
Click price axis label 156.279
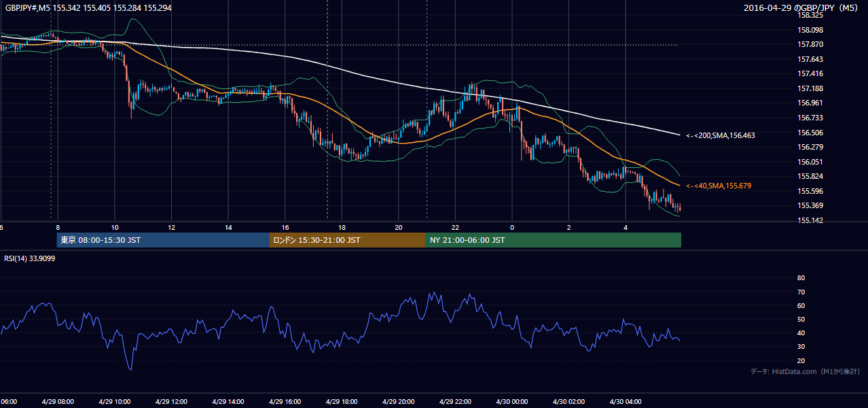point(811,147)
